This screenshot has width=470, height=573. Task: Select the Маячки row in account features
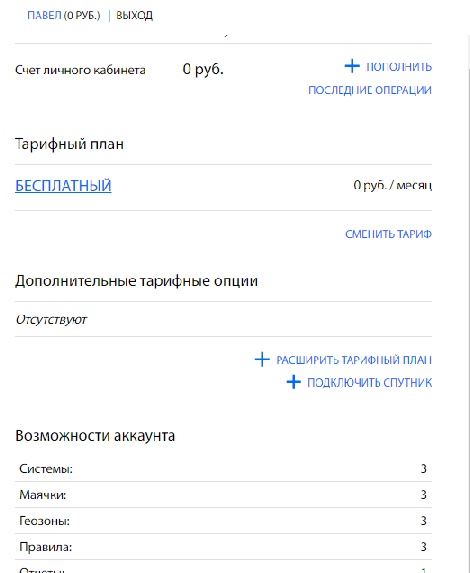[x=223, y=494]
